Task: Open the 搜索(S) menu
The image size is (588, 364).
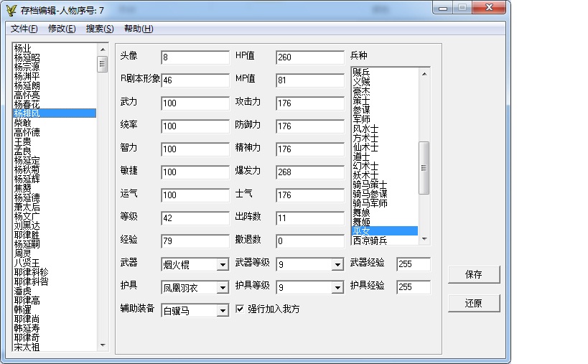Action: click(100, 29)
